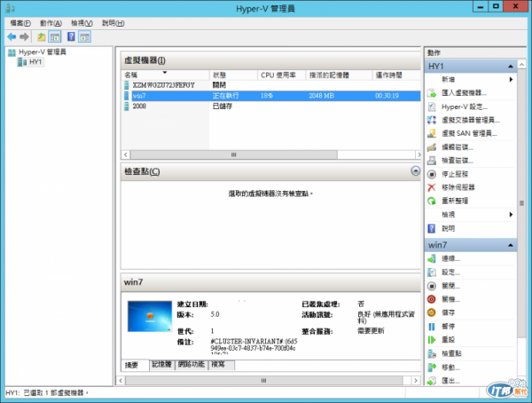Click the 檢查點 checkpoint action under win7
Viewport: 532px width, 403px height.
(x=451, y=353)
